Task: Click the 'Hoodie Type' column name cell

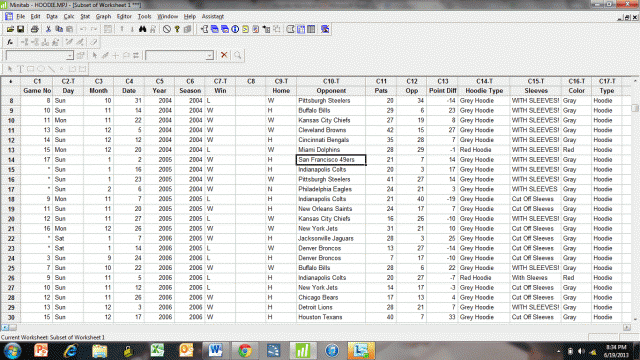Action: coord(484,91)
